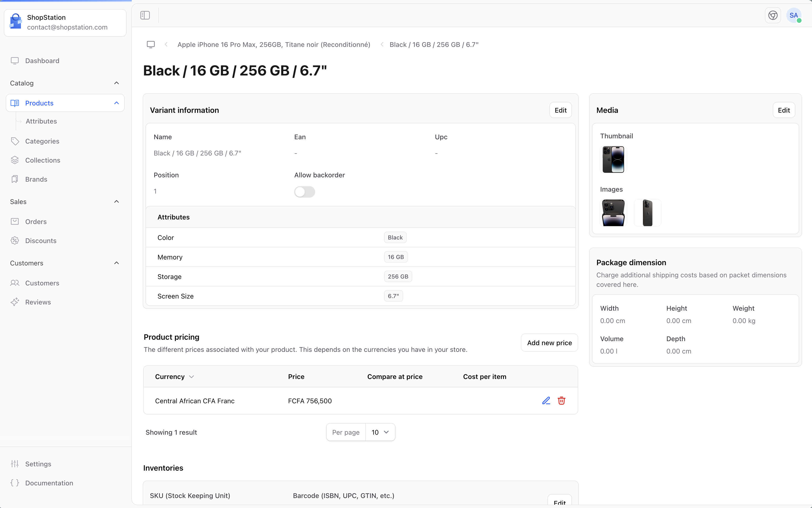Screen dimensions: 812x508
Task: Click the home monitor icon in breadcrumb
Action: [151, 44]
